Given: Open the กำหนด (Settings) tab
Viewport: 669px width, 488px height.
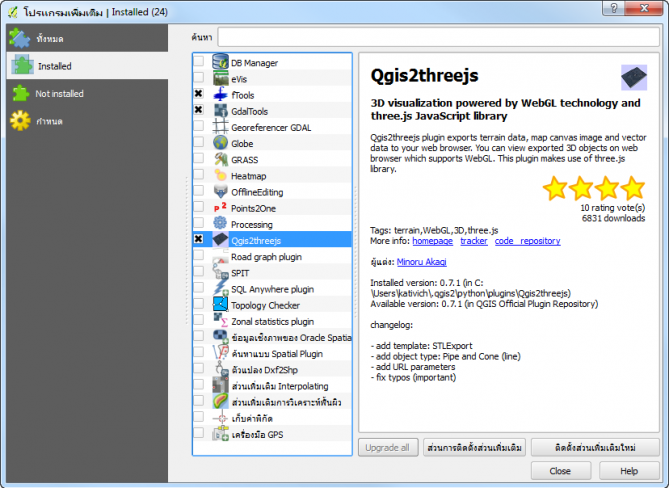Looking at the screenshot, I should pyautogui.click(x=87, y=121).
